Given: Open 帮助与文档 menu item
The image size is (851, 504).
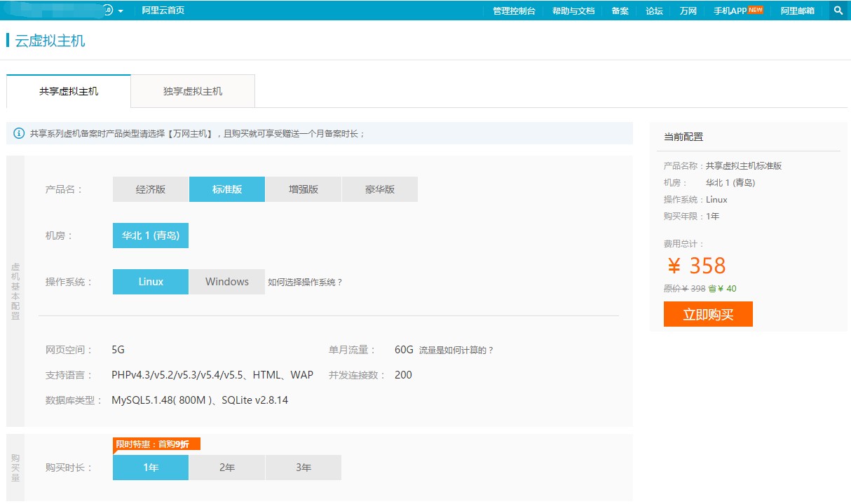Looking at the screenshot, I should (x=573, y=11).
